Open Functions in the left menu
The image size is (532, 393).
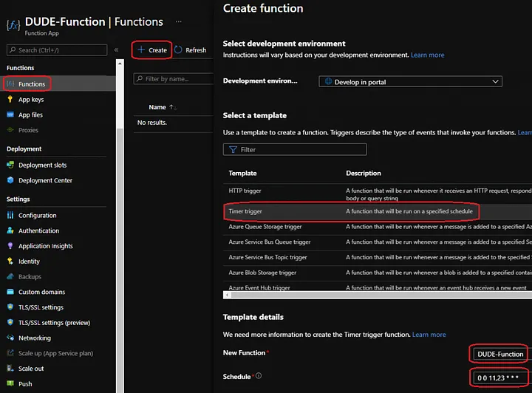(x=31, y=84)
